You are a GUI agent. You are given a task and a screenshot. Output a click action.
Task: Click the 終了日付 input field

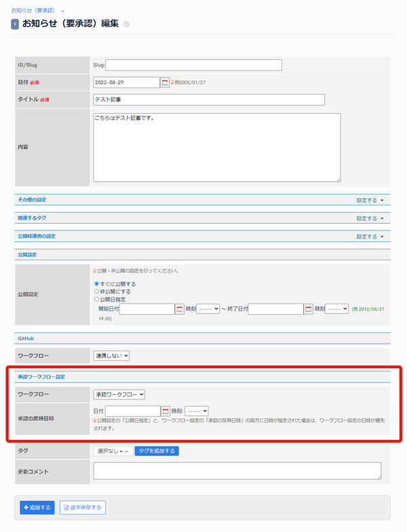pos(275,309)
